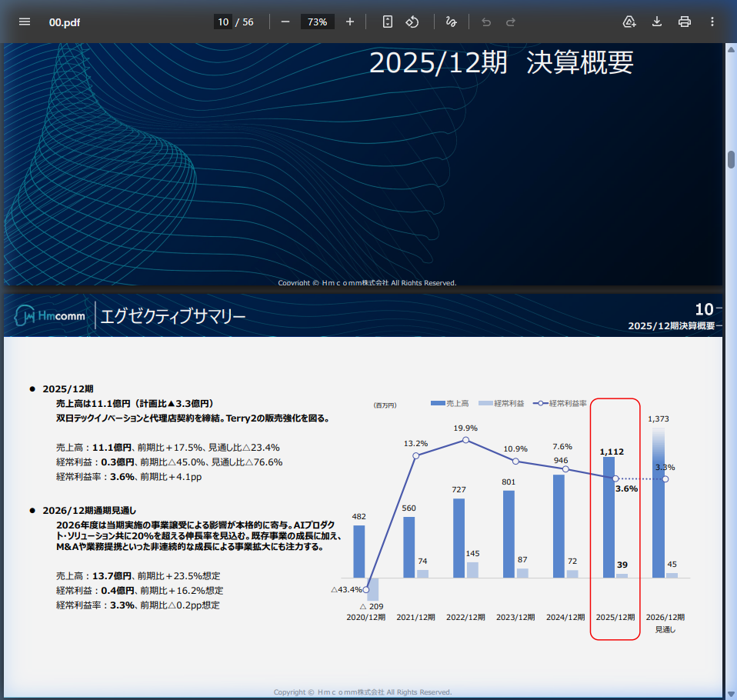Undo the last annotation
The height and width of the screenshot is (700, 737).
[485, 22]
